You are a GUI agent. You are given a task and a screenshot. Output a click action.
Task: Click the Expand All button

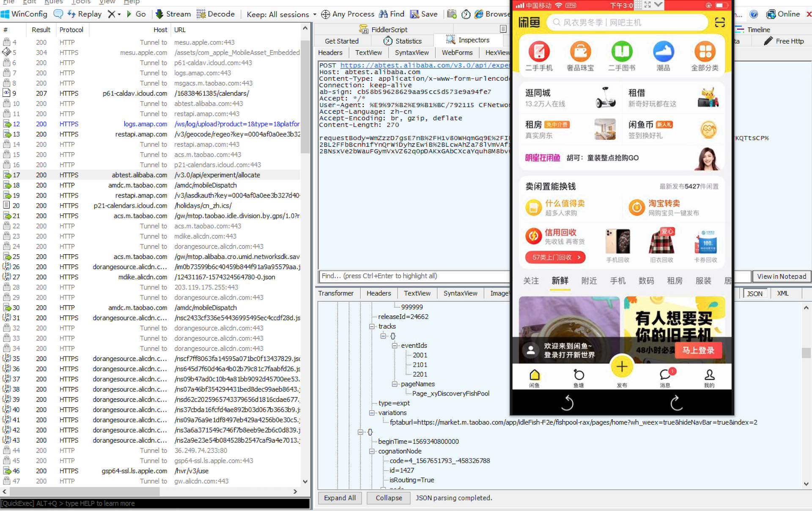[x=340, y=498]
